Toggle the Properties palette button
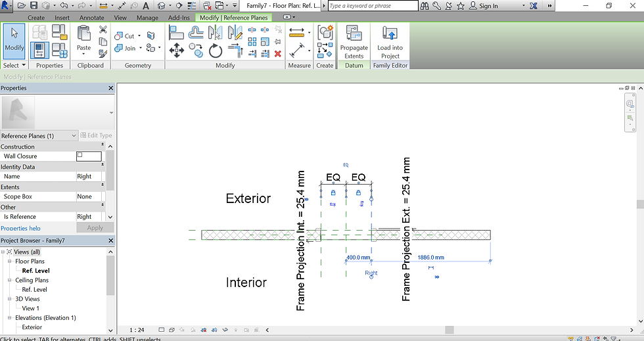This screenshot has height=341, width=644. point(39,51)
